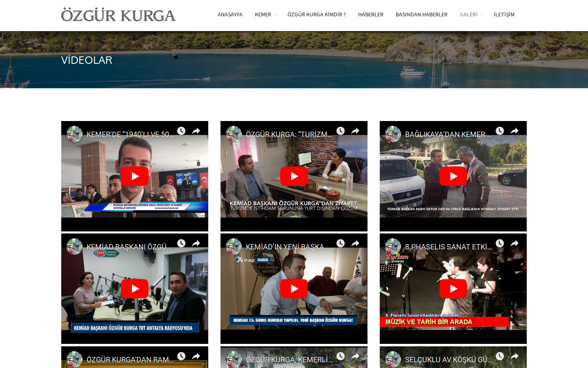Click Watch Later on 8.PHASELIS SANAT video
Screen dimensions: 588x368
click(500, 243)
